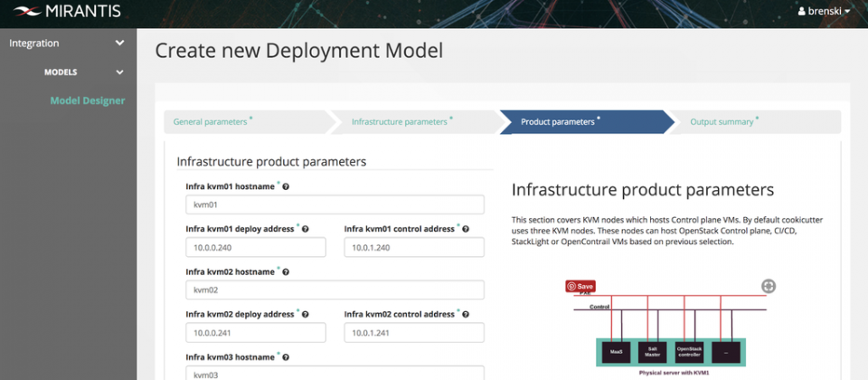This screenshot has height=380, width=868.
Task: Click the OpenStack controller diagram box
Action: 689,352
